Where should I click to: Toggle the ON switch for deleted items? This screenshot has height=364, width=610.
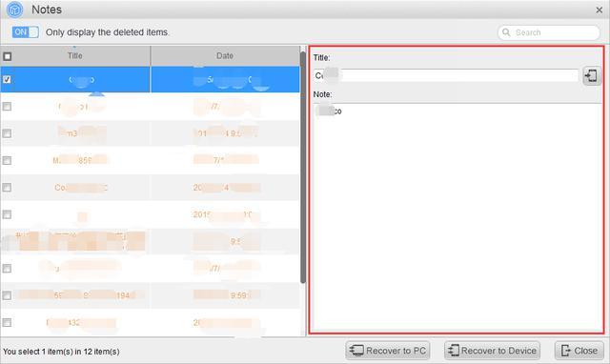pos(25,31)
